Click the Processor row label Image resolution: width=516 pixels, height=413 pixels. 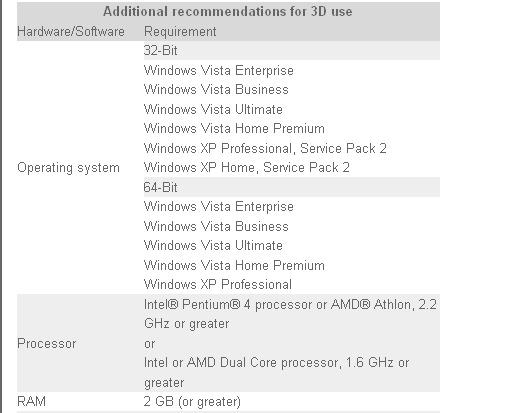click(47, 343)
